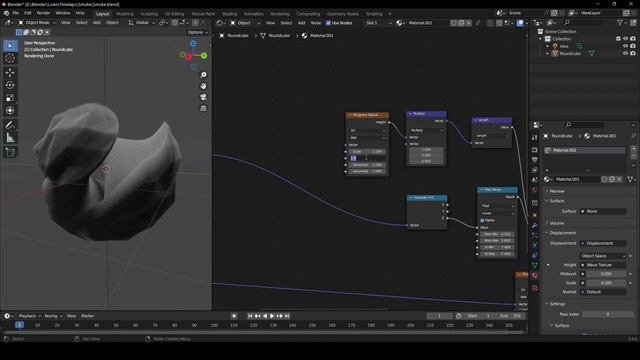Click the green Y axis on navigation gizmo
Viewport: 640px width, 360px height.
[204, 56]
